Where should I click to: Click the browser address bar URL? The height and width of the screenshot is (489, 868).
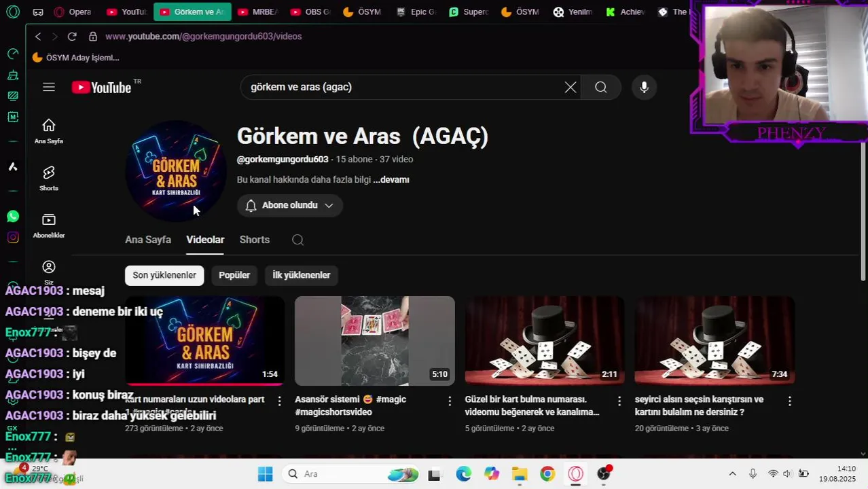coord(204,36)
